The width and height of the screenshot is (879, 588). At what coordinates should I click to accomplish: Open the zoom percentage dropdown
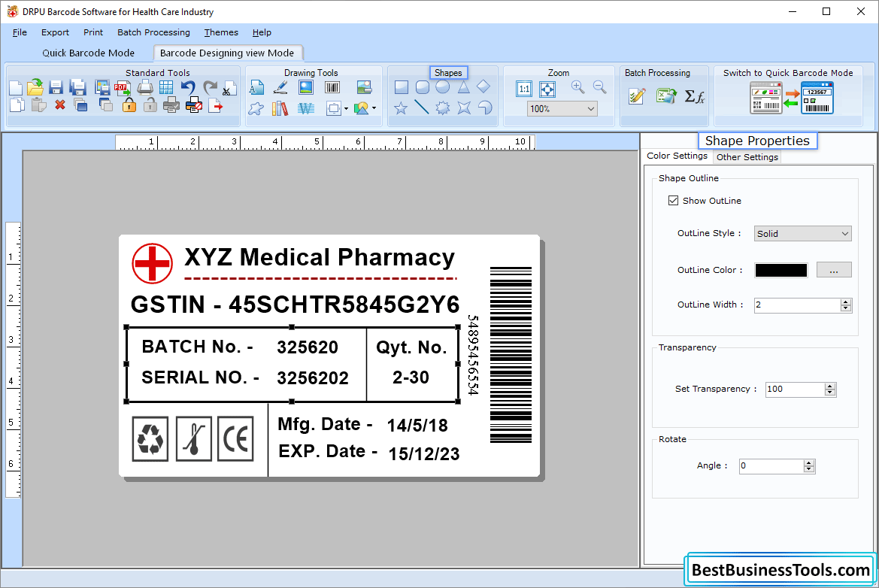[562, 108]
